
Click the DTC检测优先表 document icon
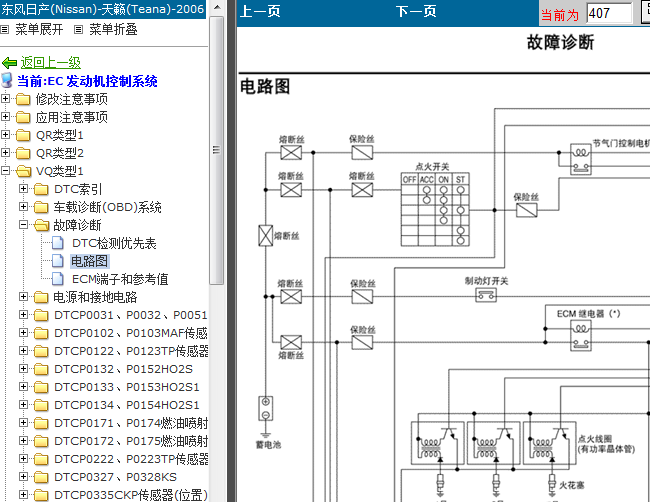tap(58, 243)
